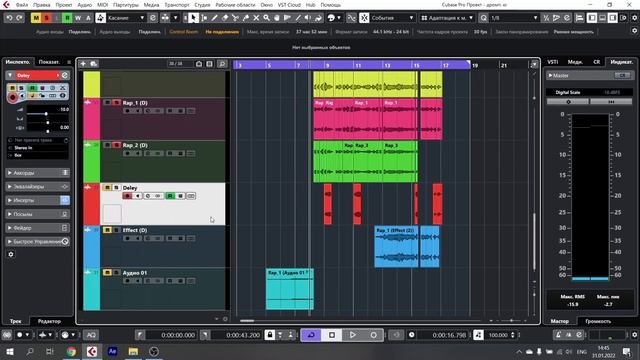Open toolbar setup gear at top right
Viewport: 640px width, 360px height.
pos(634,18)
